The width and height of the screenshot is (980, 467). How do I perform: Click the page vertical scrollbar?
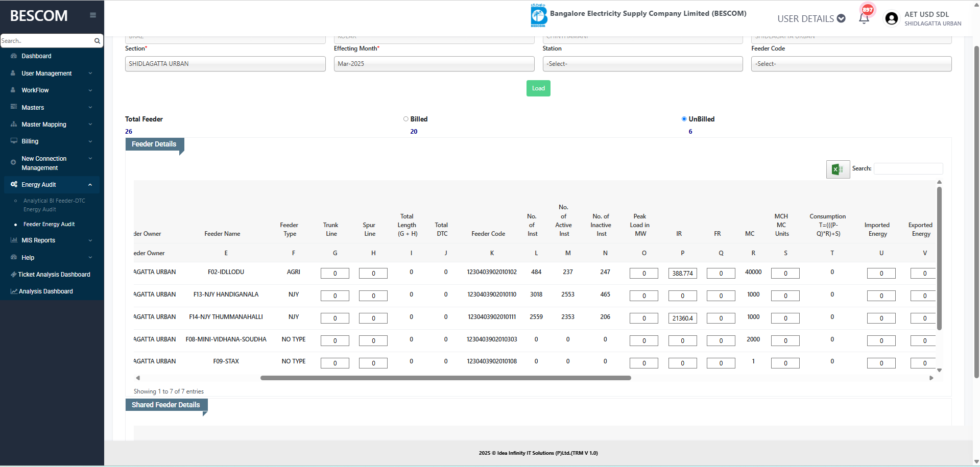tap(976, 212)
